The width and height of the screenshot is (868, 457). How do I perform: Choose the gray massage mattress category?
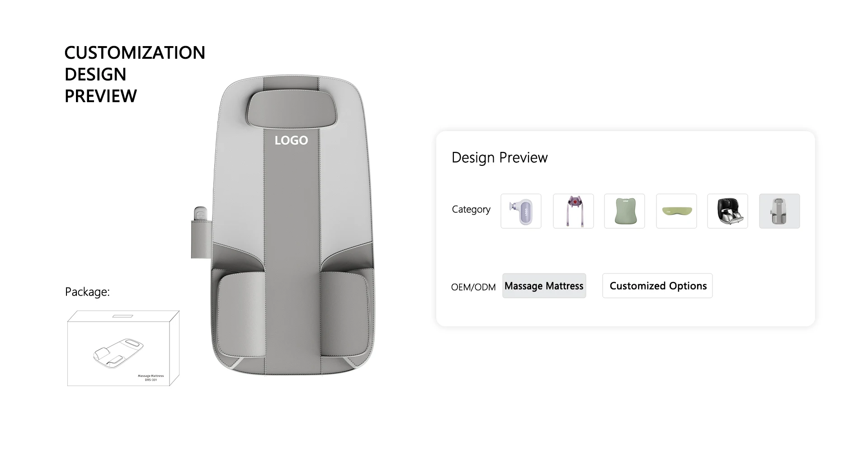pyautogui.click(x=779, y=211)
